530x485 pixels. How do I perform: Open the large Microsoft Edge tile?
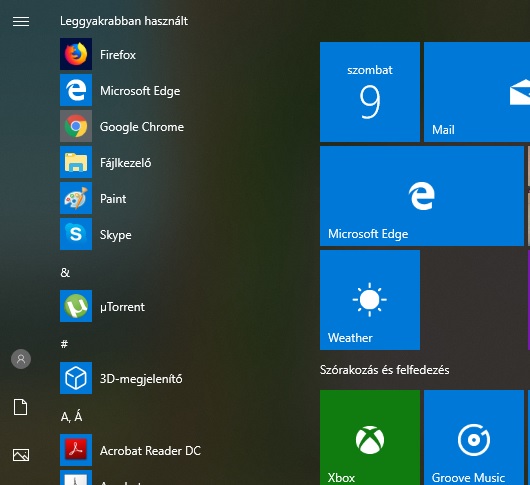click(x=422, y=196)
